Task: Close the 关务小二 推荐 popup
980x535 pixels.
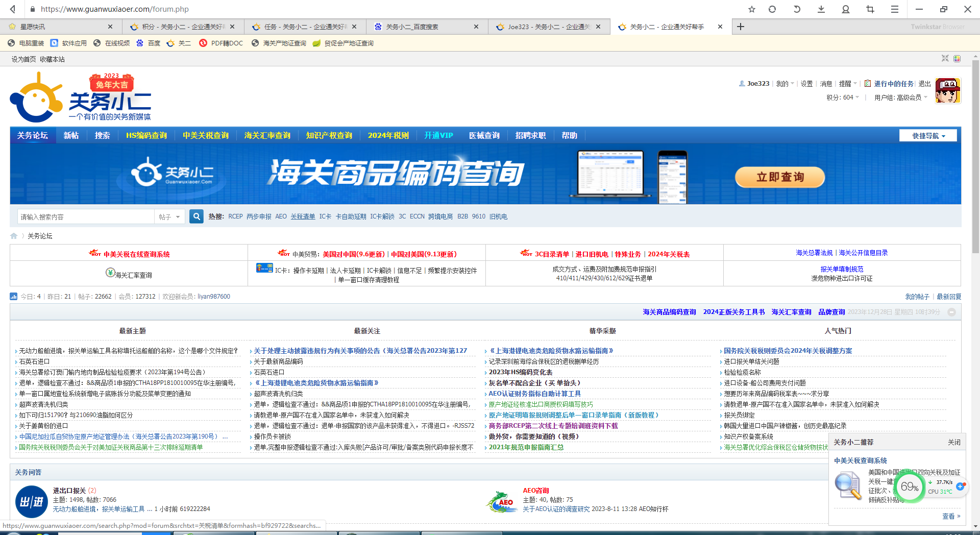Action: [954, 442]
